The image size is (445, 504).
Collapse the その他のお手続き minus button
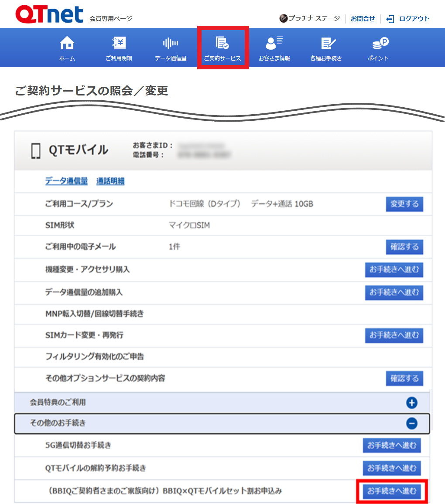point(411,423)
